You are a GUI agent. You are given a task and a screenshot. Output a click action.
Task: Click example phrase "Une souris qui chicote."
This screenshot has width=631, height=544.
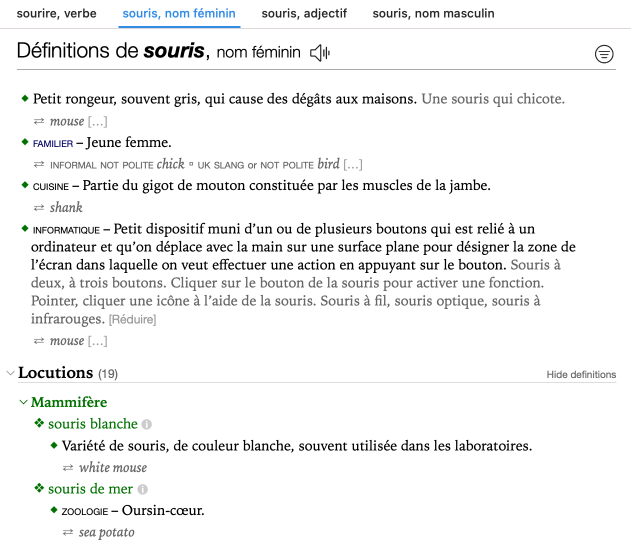click(493, 99)
